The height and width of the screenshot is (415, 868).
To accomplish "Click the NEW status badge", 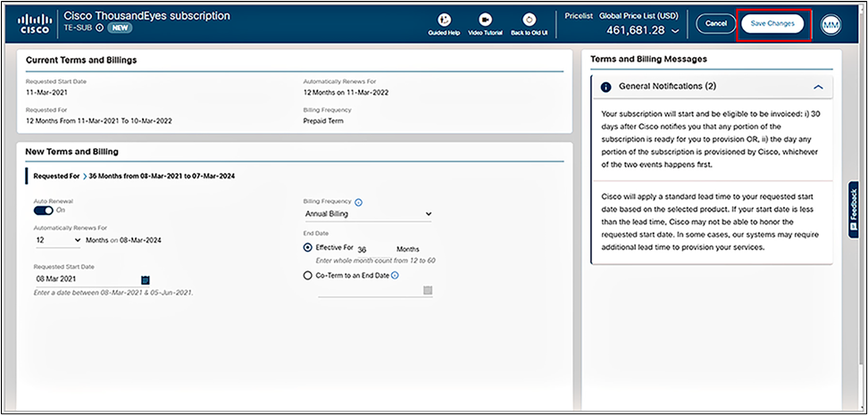I will click(x=120, y=28).
